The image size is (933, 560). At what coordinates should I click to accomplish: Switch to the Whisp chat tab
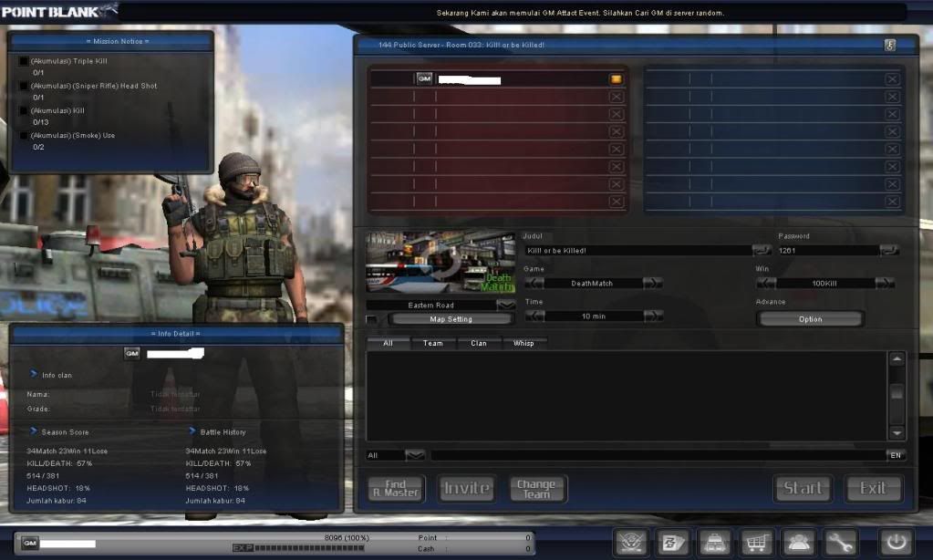[524, 343]
